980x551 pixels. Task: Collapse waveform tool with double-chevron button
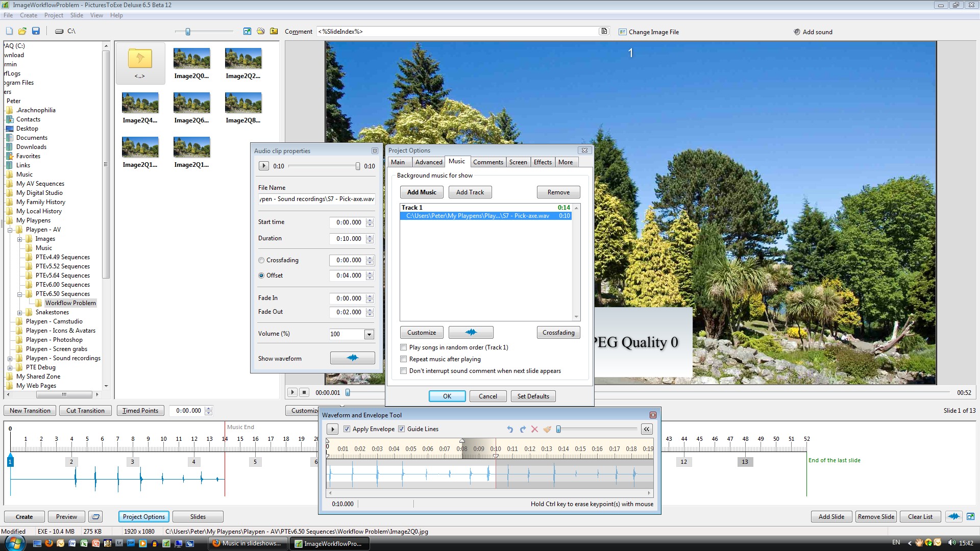[x=647, y=429]
